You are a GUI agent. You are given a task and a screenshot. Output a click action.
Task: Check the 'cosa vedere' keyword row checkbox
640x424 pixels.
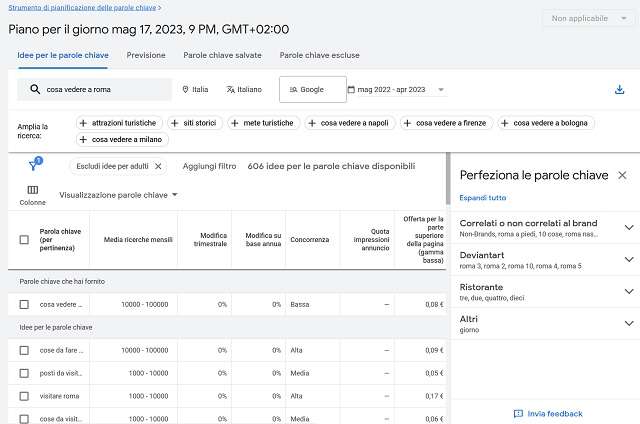[24, 304]
